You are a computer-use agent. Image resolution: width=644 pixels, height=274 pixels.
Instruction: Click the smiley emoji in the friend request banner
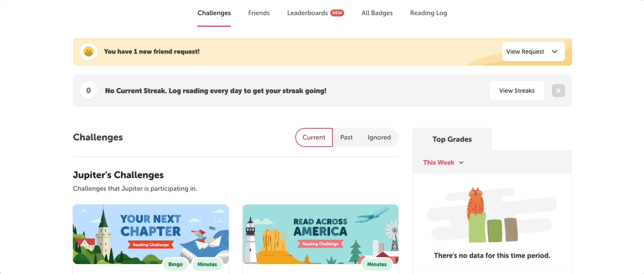[x=89, y=51]
